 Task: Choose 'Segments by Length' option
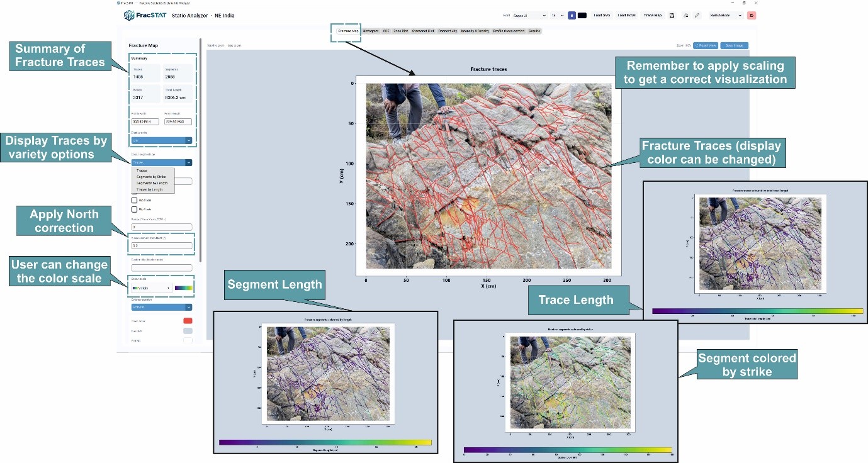152,183
